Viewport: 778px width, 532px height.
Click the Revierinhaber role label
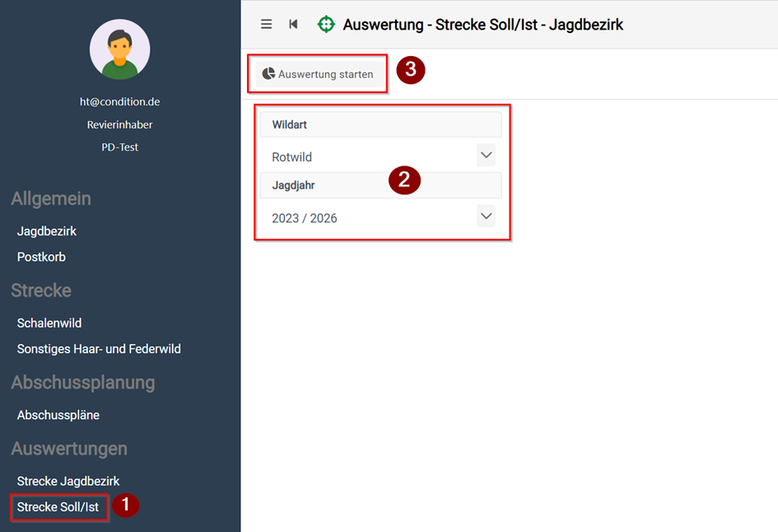(120, 125)
